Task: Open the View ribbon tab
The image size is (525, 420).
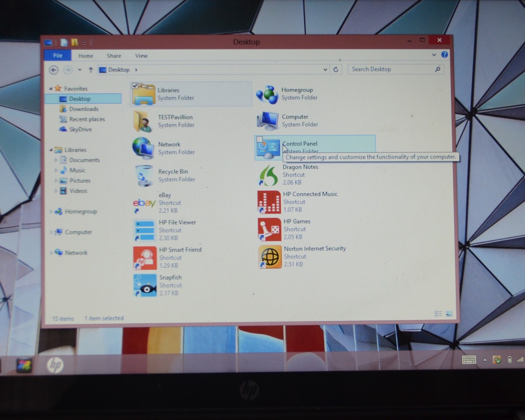Action: point(141,56)
